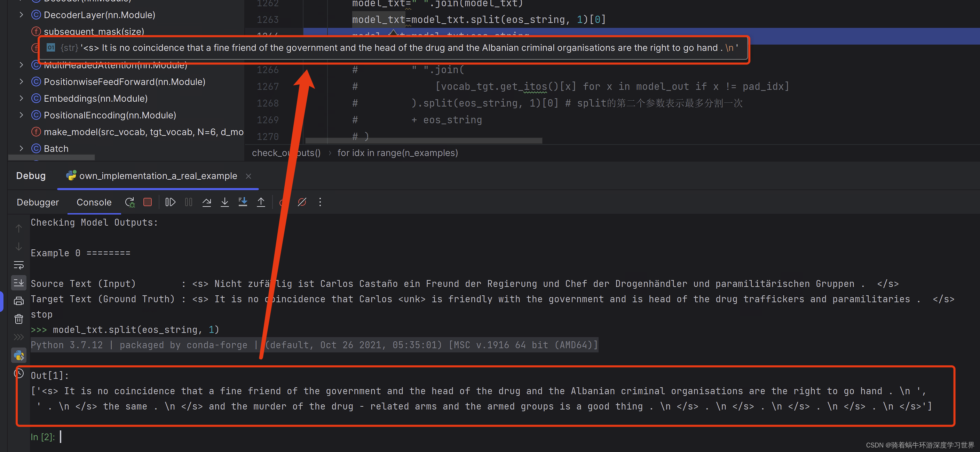The image size is (980, 452).
Task: Clear all console output
Action: coord(19,319)
